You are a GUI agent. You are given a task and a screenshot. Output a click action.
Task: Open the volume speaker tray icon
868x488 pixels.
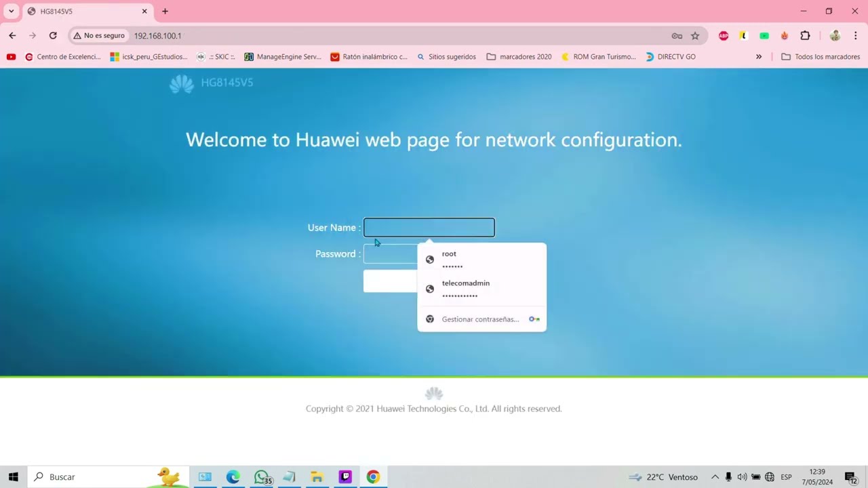(742, 477)
